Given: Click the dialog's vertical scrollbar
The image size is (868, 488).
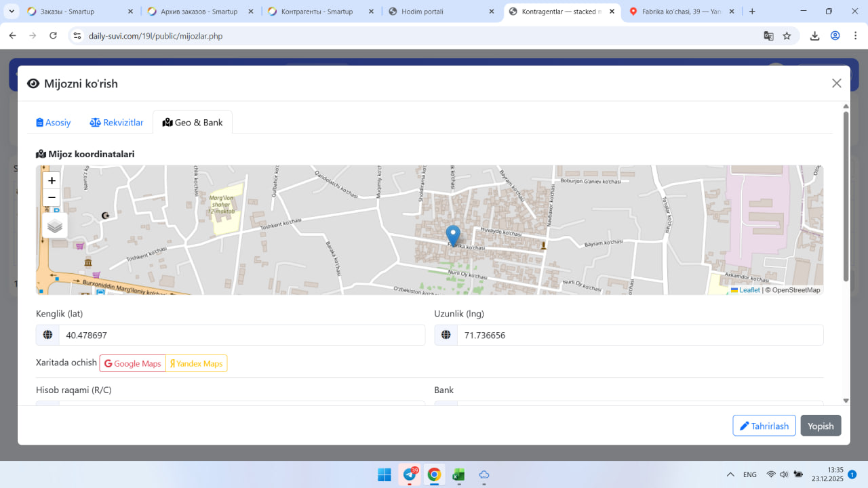Looking at the screenshot, I should coord(846,197).
